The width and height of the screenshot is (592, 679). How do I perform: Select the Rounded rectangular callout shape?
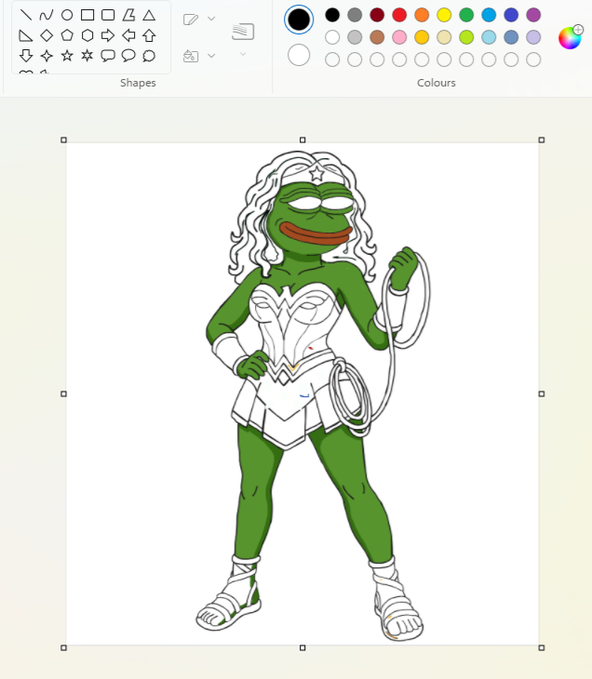[x=108, y=56]
